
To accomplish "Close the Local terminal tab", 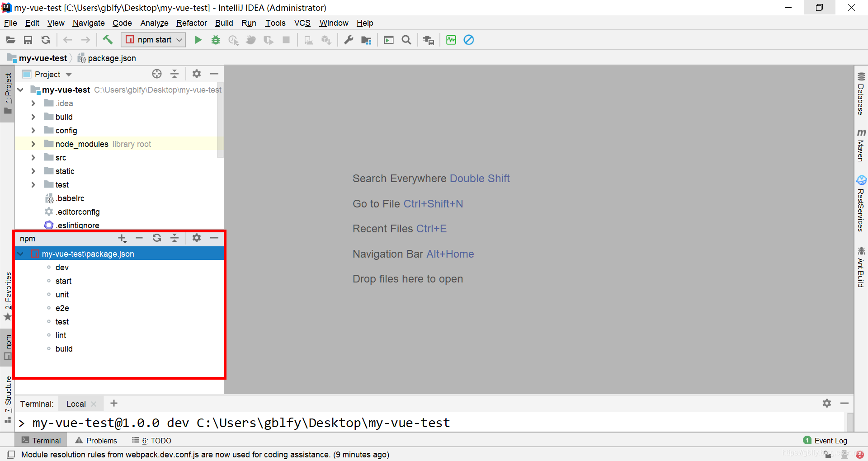I will coord(94,404).
